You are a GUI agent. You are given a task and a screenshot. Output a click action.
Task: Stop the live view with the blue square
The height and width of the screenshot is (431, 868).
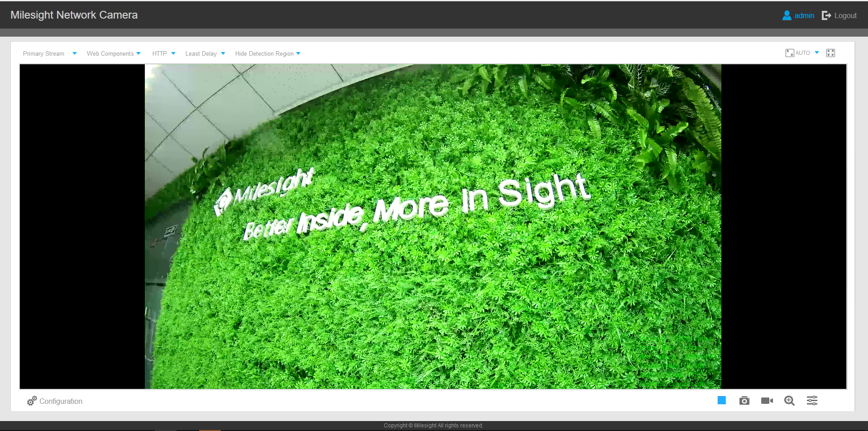[x=721, y=400]
